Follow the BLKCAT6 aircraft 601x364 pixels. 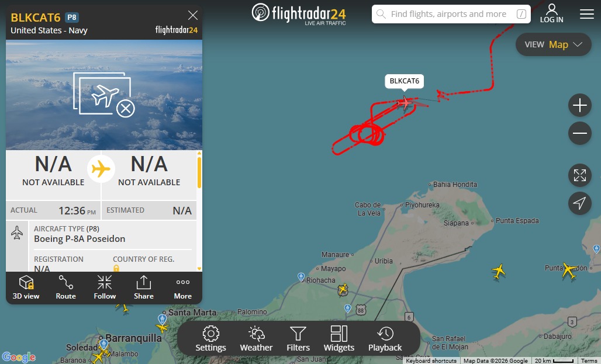click(105, 287)
